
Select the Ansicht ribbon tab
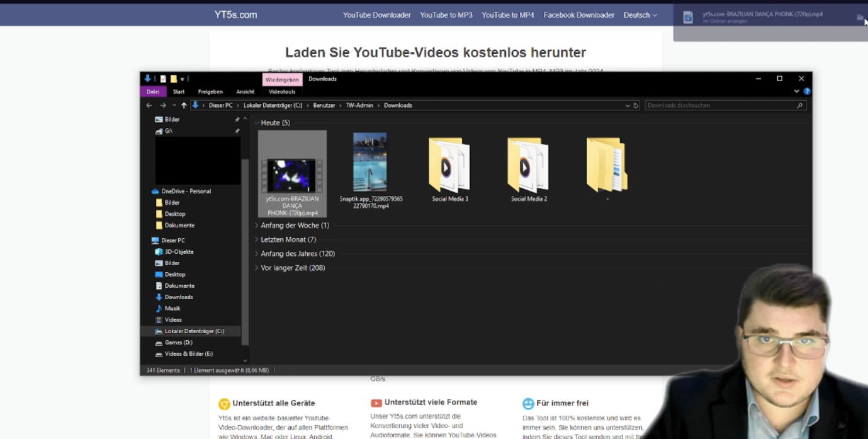(x=245, y=92)
